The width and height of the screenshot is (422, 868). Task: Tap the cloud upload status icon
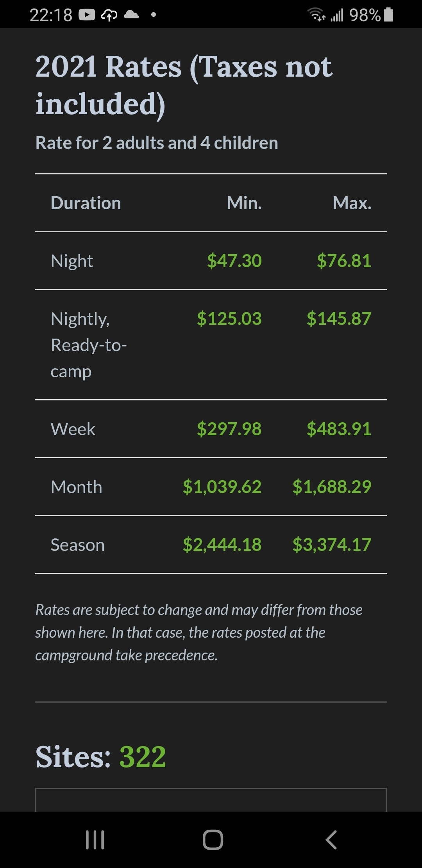tap(109, 15)
